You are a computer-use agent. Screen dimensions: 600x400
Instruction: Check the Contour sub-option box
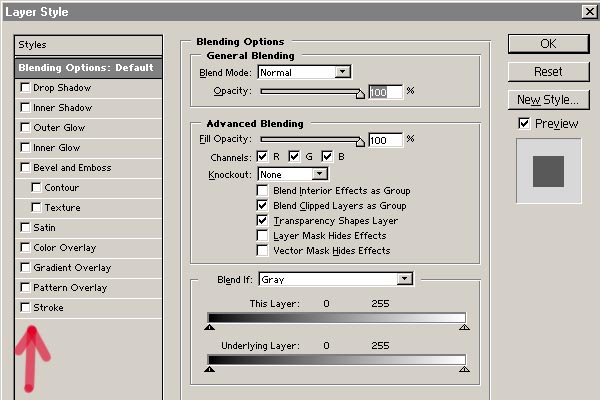point(36,188)
